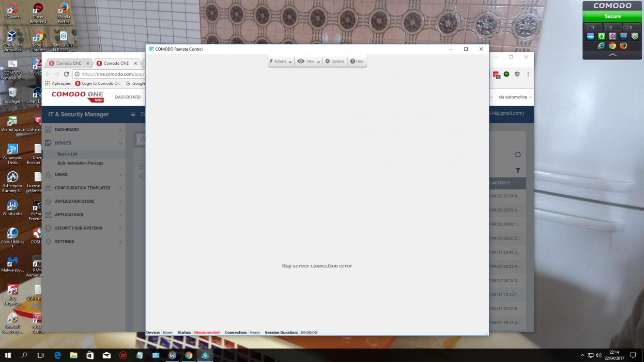Expand the USERS sidebar section

[83, 175]
